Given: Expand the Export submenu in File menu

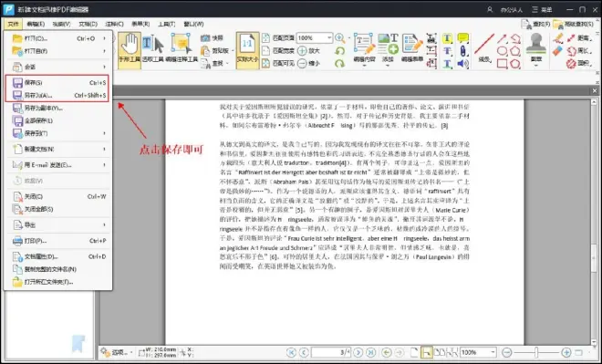Looking at the screenshot, I should [x=58, y=224].
